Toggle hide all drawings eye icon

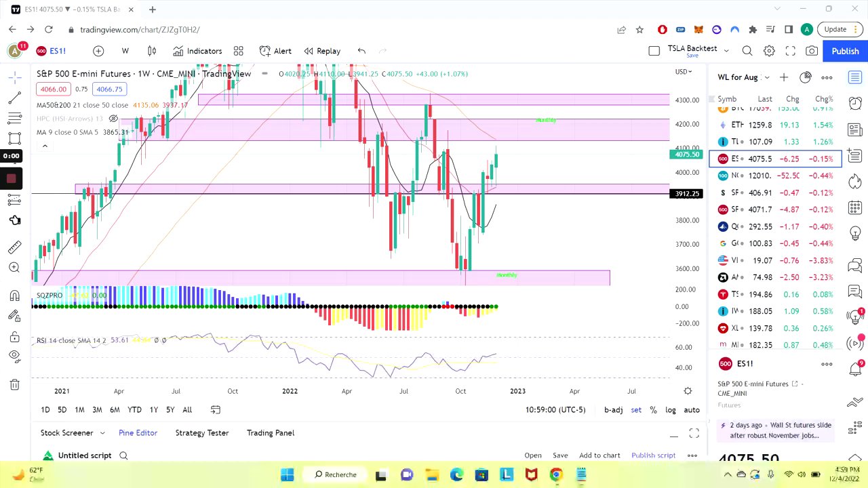coord(14,356)
